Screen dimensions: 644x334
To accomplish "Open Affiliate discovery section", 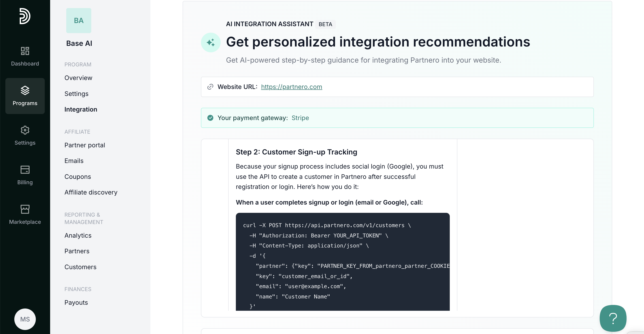I will click(x=91, y=192).
